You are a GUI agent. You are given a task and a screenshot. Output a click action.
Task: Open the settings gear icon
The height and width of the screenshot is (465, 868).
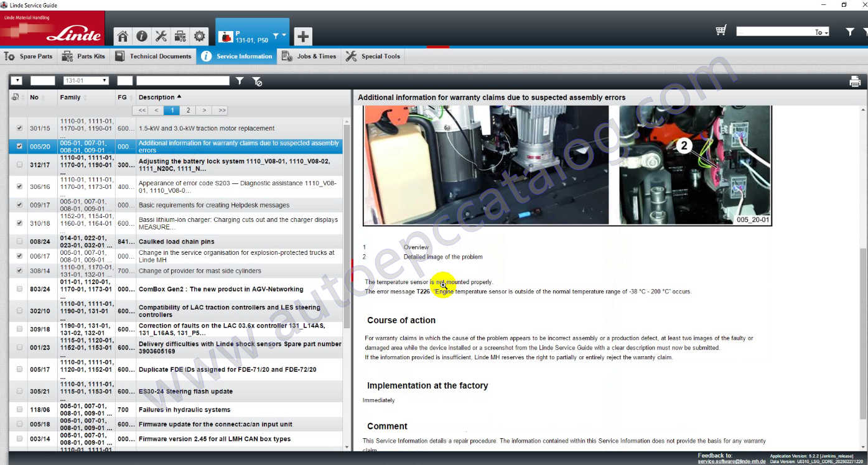[x=199, y=36]
